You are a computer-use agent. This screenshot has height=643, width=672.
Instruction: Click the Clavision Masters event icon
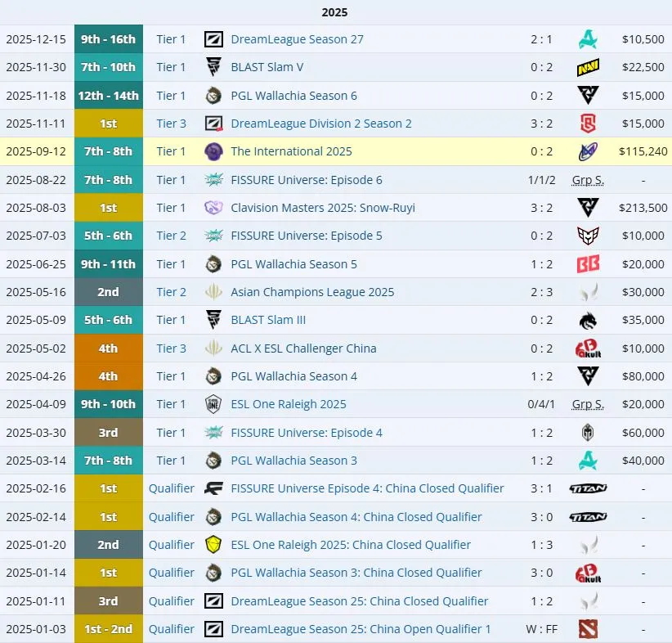tap(213, 208)
